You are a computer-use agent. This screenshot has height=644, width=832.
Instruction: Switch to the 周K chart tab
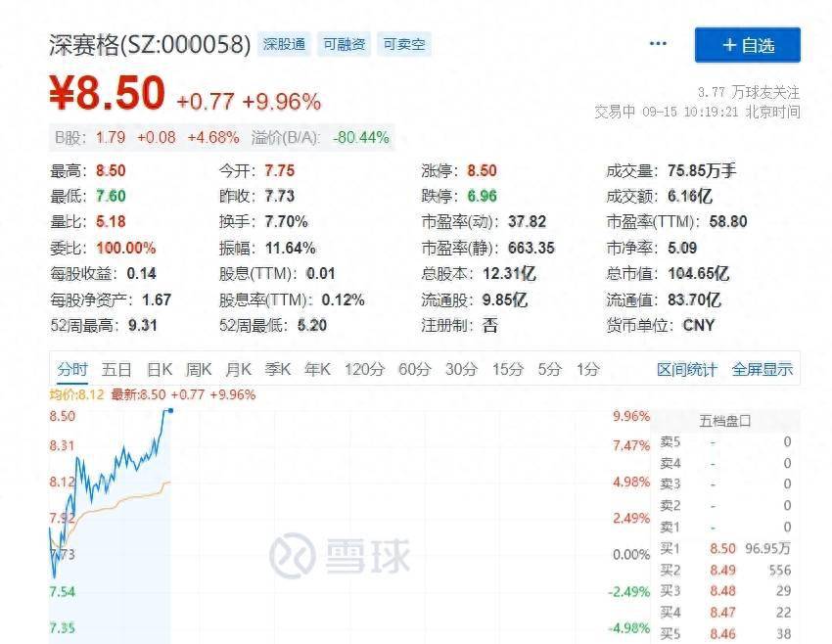pyautogui.click(x=199, y=369)
